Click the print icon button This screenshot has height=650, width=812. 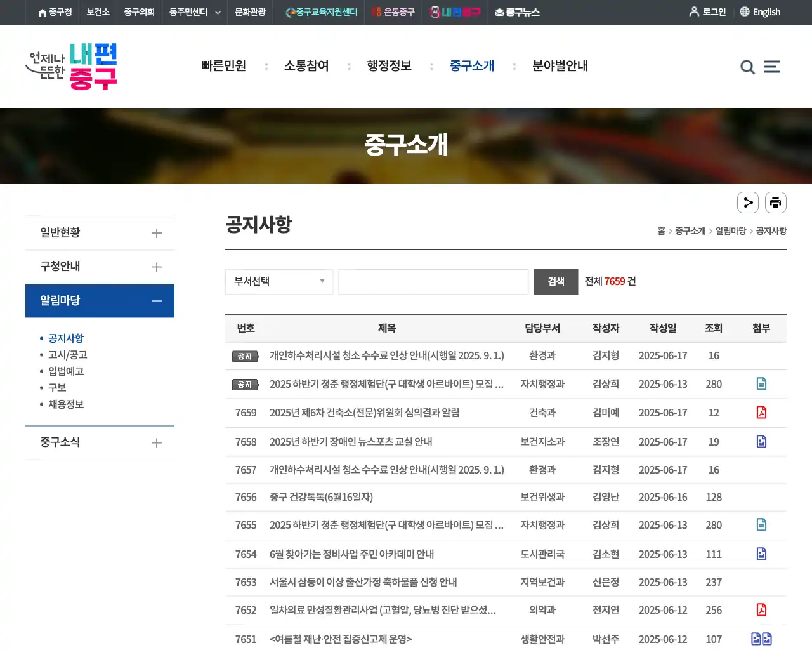coord(776,202)
